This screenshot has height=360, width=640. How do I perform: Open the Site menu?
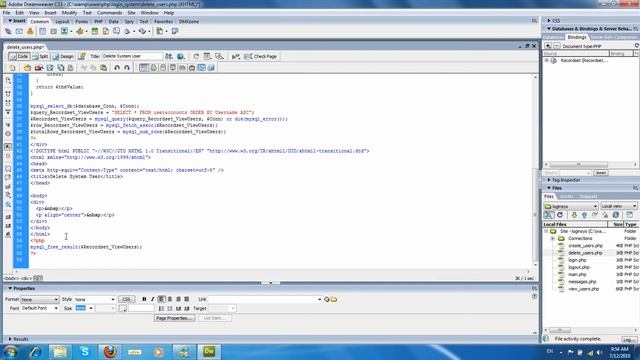[x=131, y=13]
